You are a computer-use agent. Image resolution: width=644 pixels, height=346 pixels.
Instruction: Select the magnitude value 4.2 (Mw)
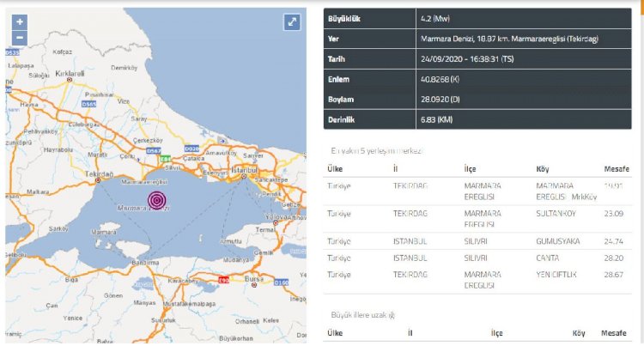click(x=435, y=19)
